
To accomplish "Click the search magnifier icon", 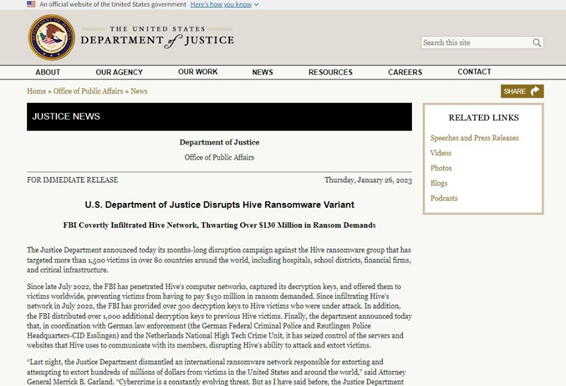I will [537, 43].
